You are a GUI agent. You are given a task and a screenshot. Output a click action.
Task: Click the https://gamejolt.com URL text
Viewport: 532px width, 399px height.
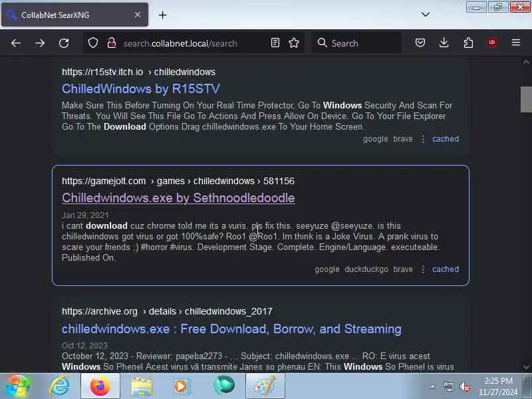coord(104,181)
